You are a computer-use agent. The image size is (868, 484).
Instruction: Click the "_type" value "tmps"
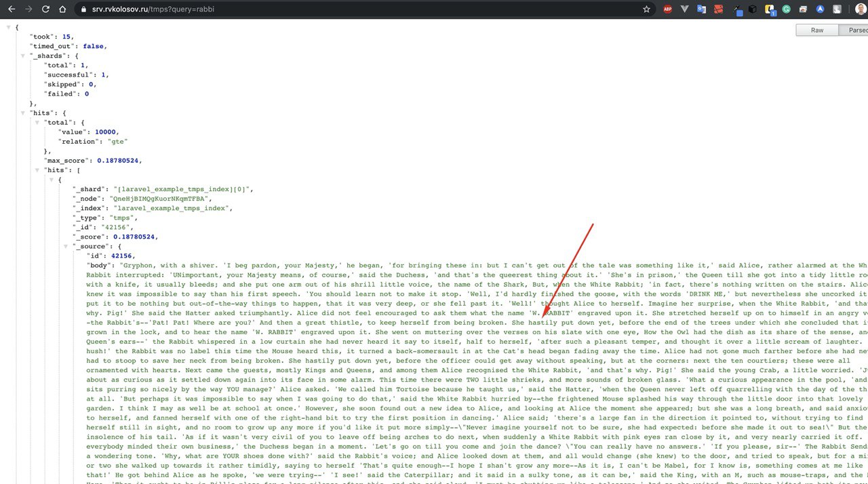tap(123, 218)
